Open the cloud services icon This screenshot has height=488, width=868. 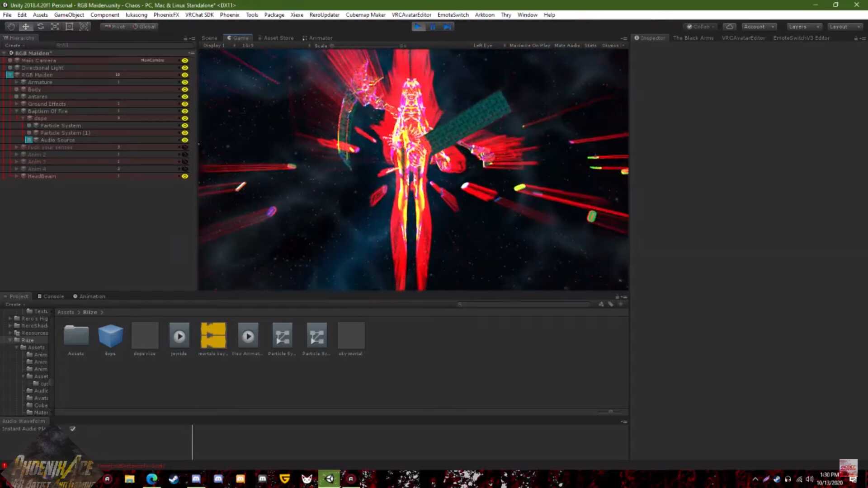[729, 27]
